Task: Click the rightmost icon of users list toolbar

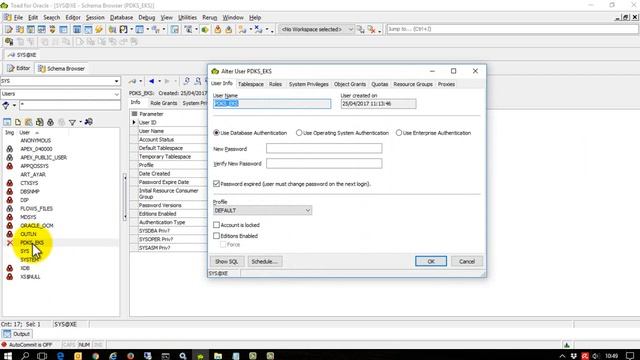Action: click(x=89, y=122)
